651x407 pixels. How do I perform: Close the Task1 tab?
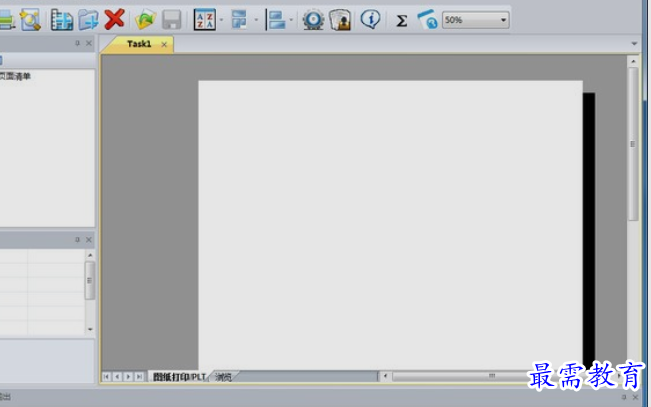tap(164, 44)
